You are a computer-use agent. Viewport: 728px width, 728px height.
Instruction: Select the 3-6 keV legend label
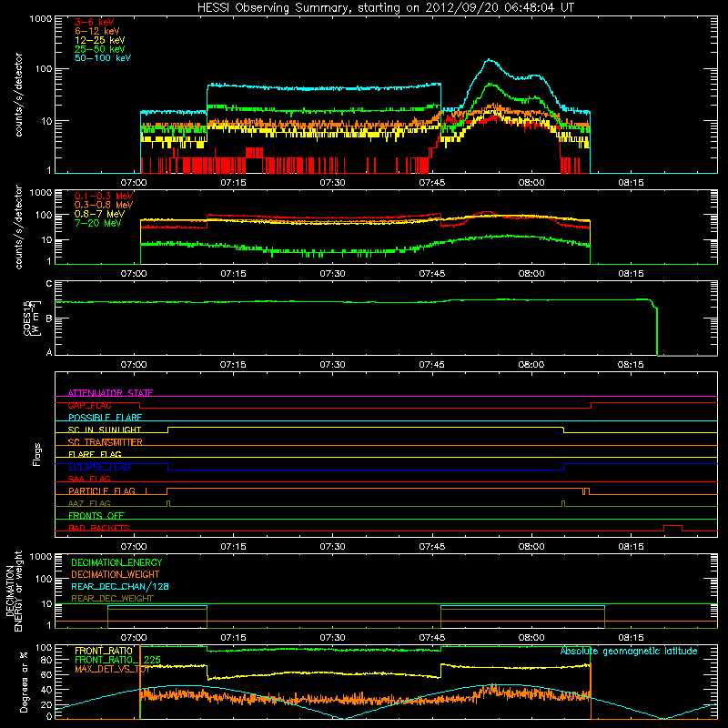pyautogui.click(x=95, y=22)
